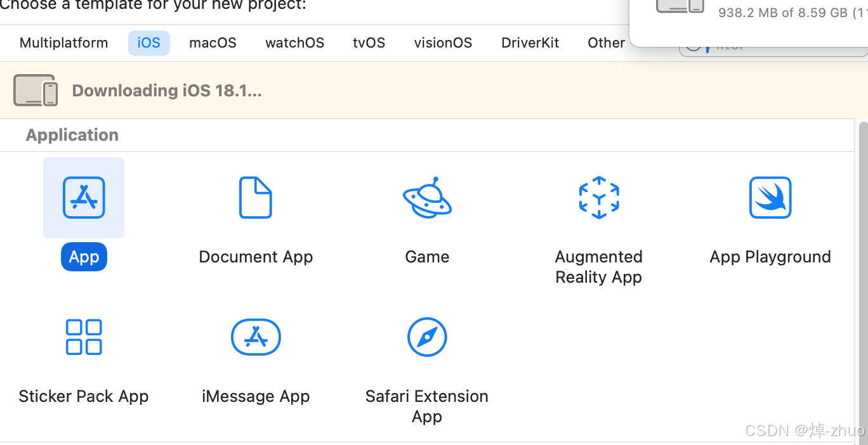Image resolution: width=868 pixels, height=445 pixels.
Task: Click the App Playground label
Action: [770, 257]
